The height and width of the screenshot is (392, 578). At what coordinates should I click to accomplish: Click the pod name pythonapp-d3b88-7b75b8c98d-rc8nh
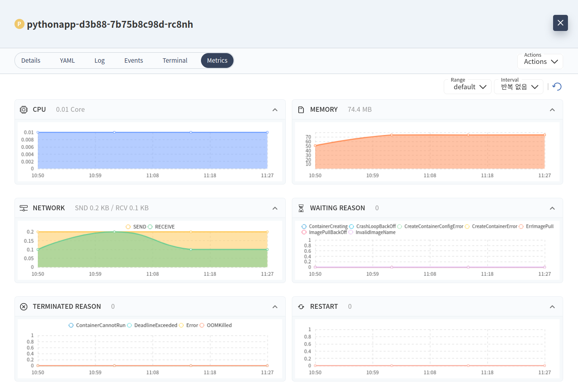[110, 24]
